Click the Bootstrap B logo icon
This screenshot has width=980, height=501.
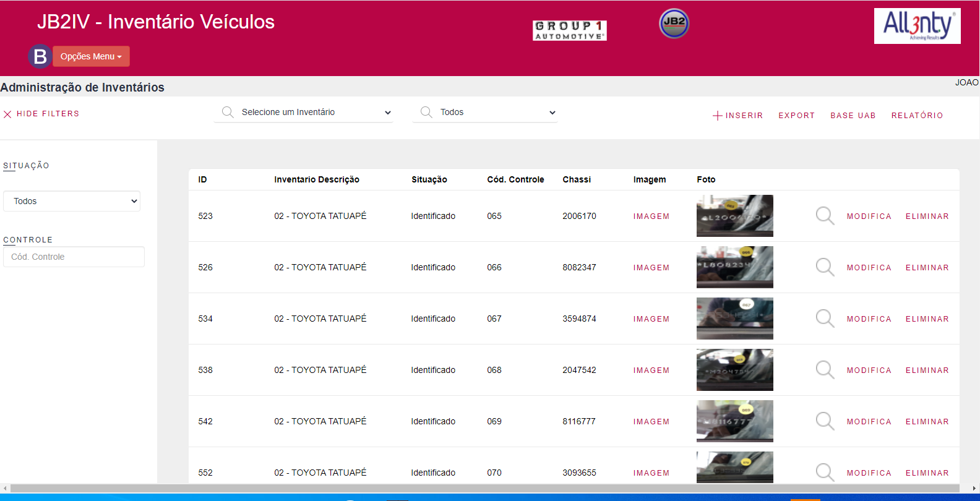(40, 56)
